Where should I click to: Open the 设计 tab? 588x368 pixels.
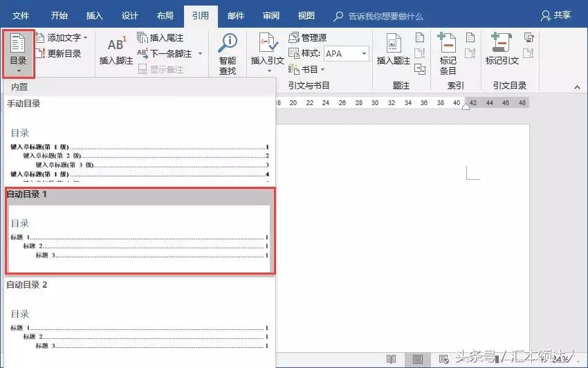(x=130, y=16)
